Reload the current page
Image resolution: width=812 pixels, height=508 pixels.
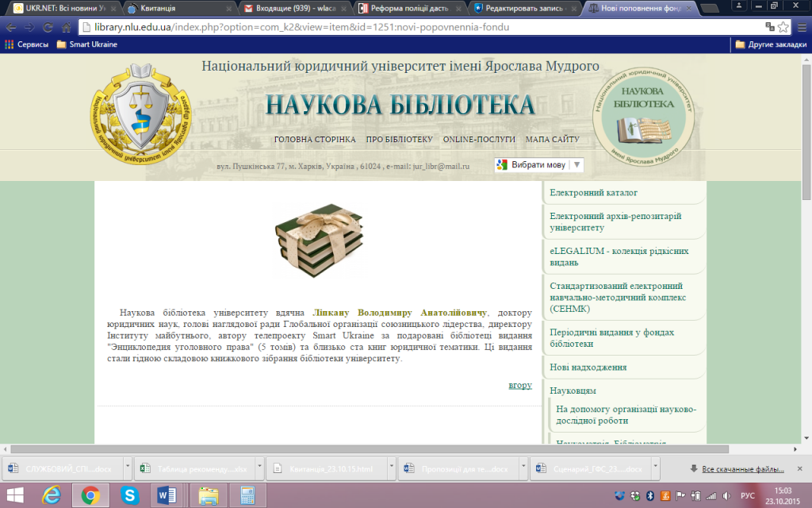click(x=48, y=26)
